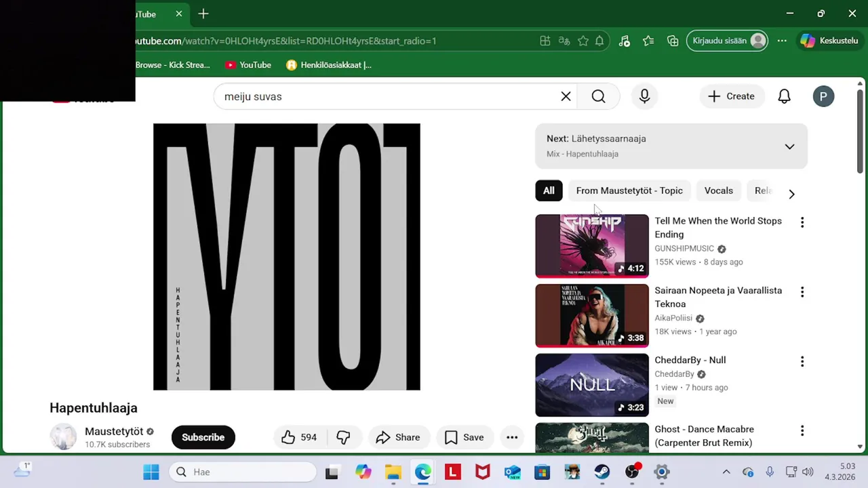Open CheddarBy Null video thumbnail
Screen dimensions: 868x488
[x=592, y=385]
